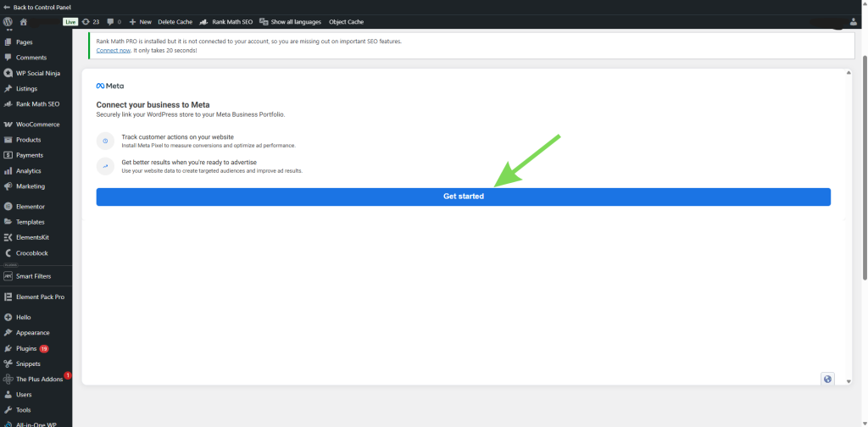Click the Payments dollar icon
The image size is (868, 427).
pos(8,155)
